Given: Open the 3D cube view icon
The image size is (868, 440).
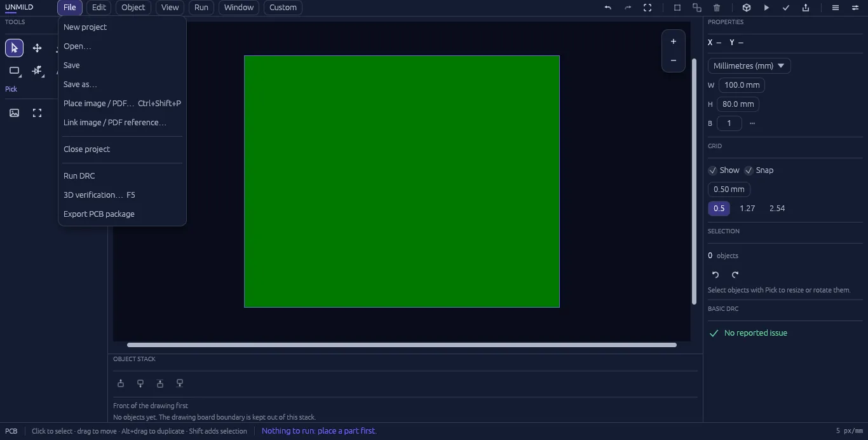Looking at the screenshot, I should [x=747, y=8].
